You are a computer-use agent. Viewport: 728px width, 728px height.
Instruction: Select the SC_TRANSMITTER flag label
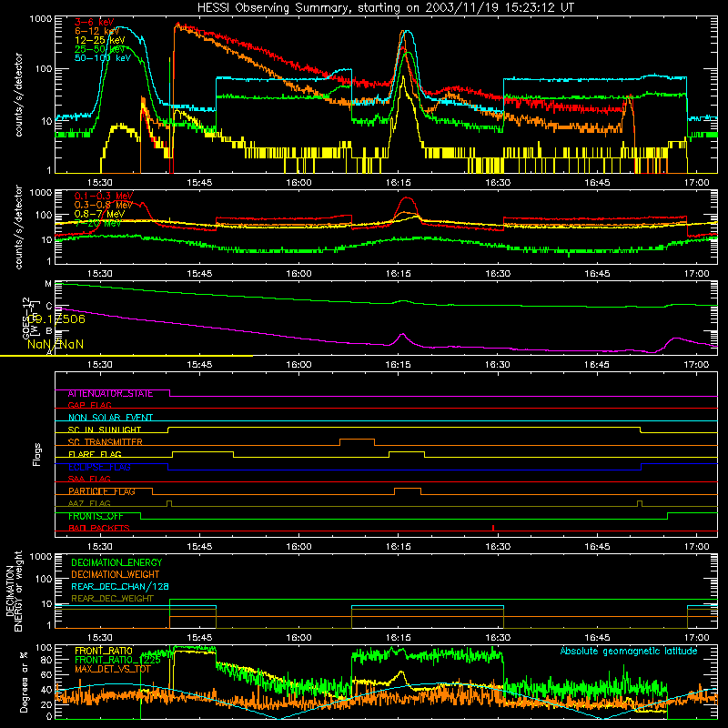coord(105,442)
